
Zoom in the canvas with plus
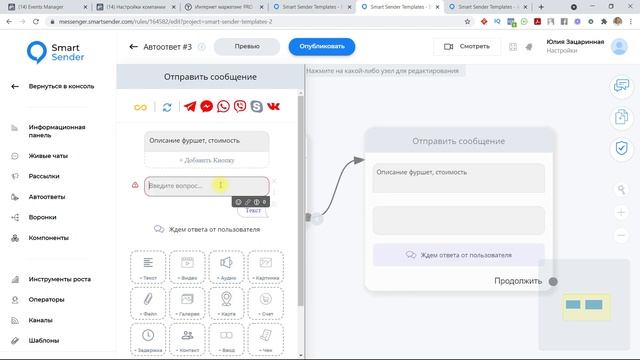click(621, 212)
